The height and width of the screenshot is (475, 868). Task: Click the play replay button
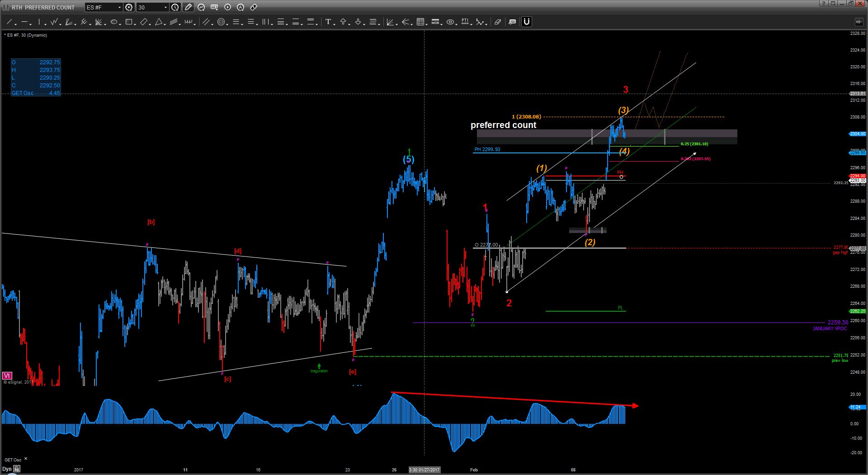227,7
